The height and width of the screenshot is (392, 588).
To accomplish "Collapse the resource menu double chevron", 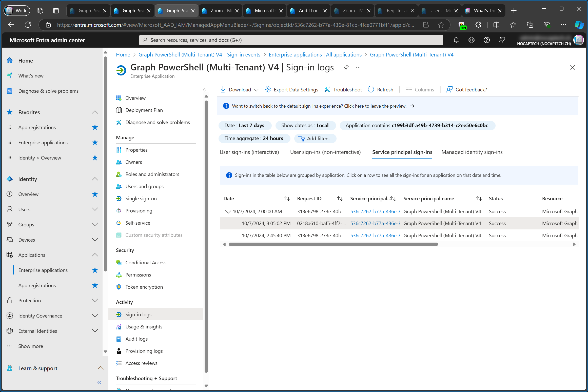I will 205,90.
